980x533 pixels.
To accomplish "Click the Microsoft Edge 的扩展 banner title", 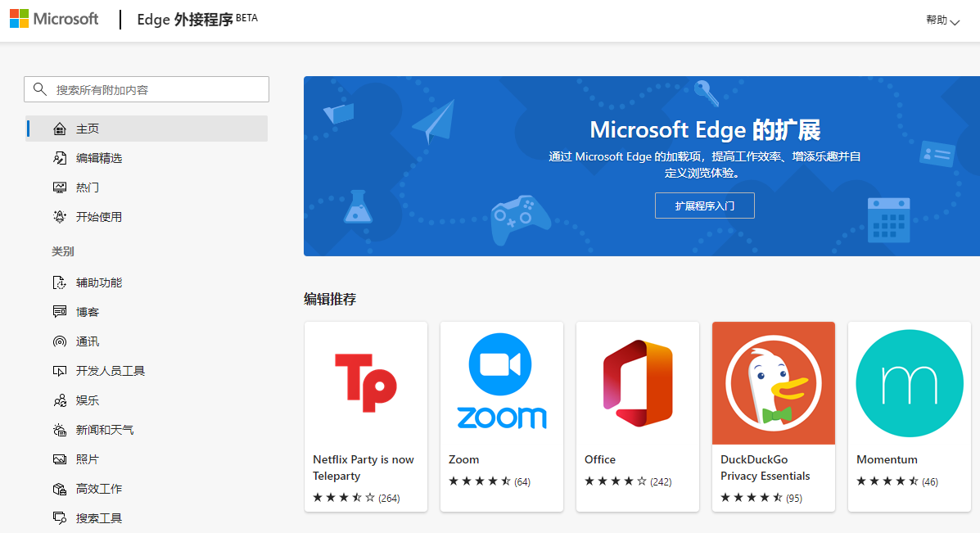I will (705, 130).
